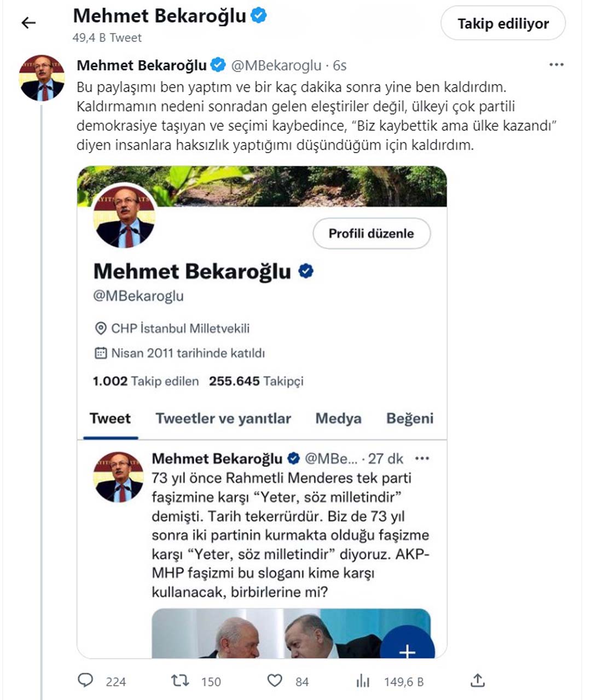Viewport: 603px width, 700px height.
Task: Click Mehmet Bekaroğlu's profile picture
Action: [41, 77]
